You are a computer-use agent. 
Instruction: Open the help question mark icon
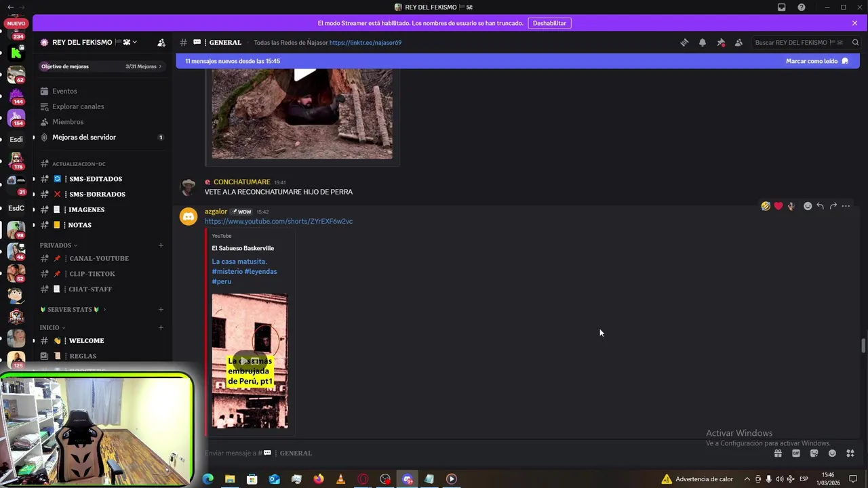802,7
